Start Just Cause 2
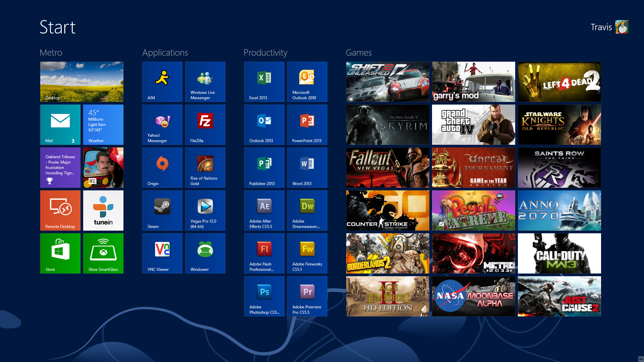Viewport: 644px width, 362px height. click(x=559, y=296)
